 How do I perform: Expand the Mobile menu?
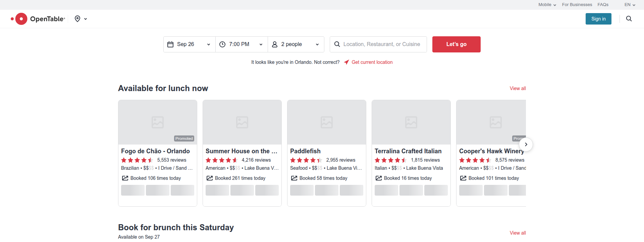pos(547,5)
